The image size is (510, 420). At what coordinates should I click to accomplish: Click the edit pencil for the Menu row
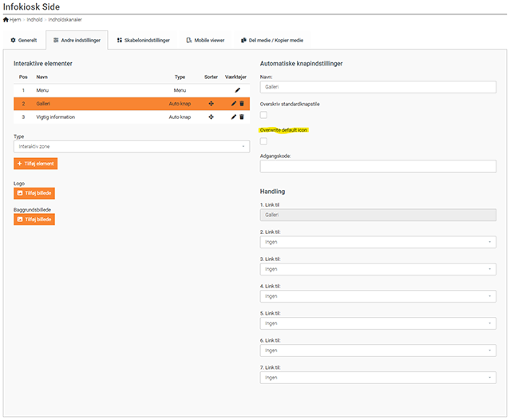[237, 90]
